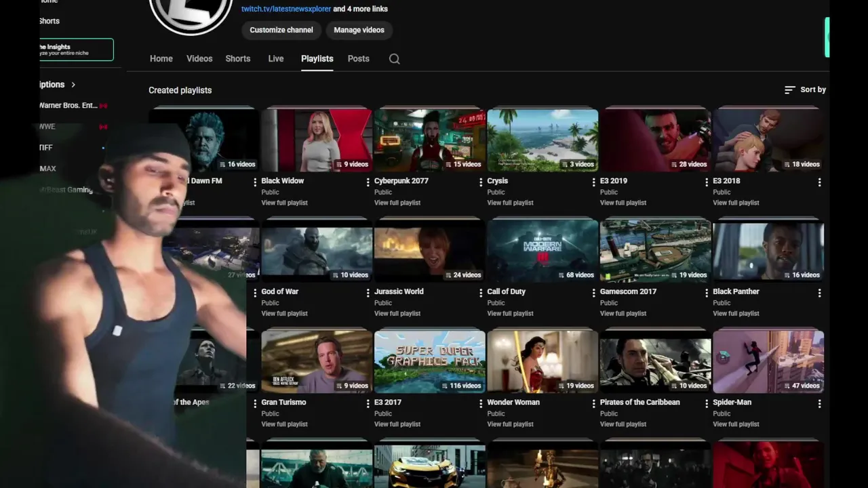868x488 pixels.
Task: View full playlist for Crysis
Action: coord(511,203)
